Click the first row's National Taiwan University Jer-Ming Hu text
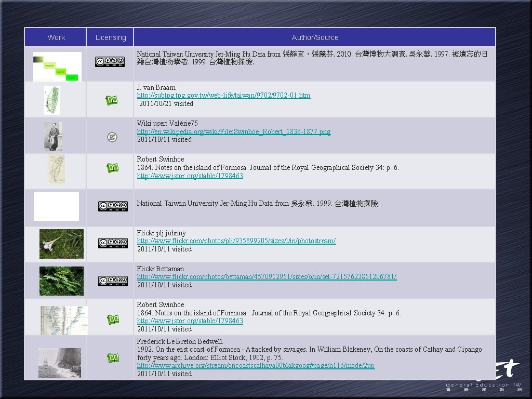 312,58
